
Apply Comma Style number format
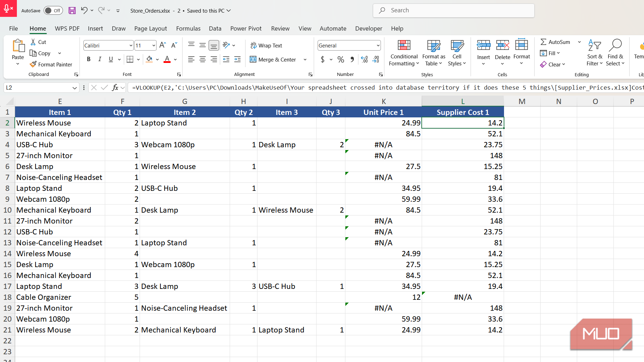coord(352,59)
